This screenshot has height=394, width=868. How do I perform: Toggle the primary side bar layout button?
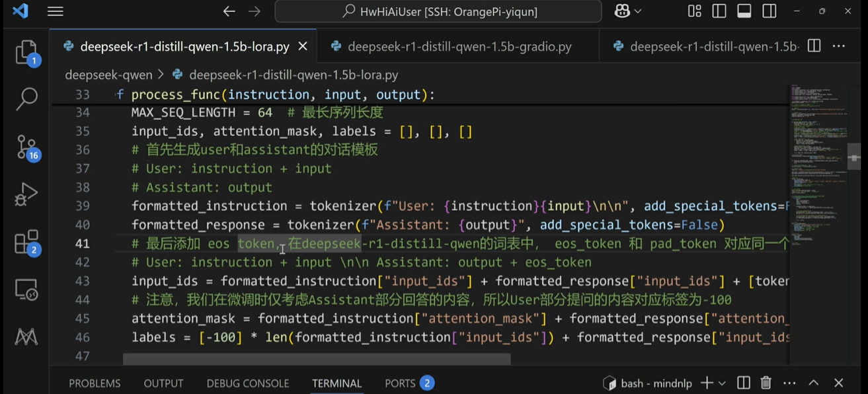(719, 11)
